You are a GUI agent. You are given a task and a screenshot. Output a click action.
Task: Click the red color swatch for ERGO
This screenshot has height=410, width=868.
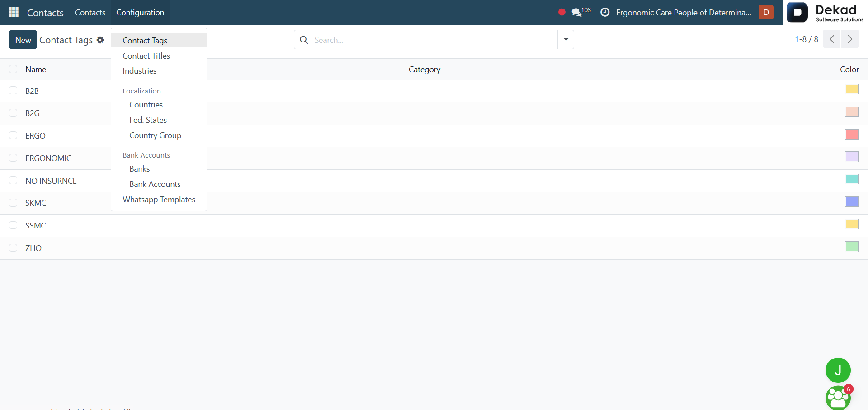click(852, 134)
